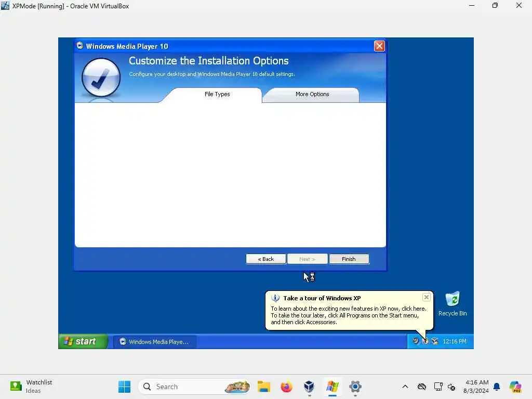Click the XP tour tray icon
Viewport: 532px width, 399px height.
pyautogui.click(x=425, y=341)
